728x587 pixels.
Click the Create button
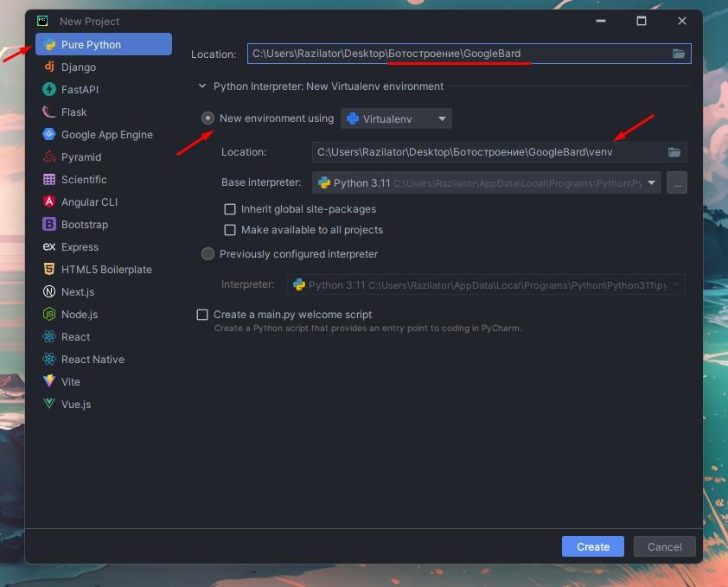click(x=593, y=546)
